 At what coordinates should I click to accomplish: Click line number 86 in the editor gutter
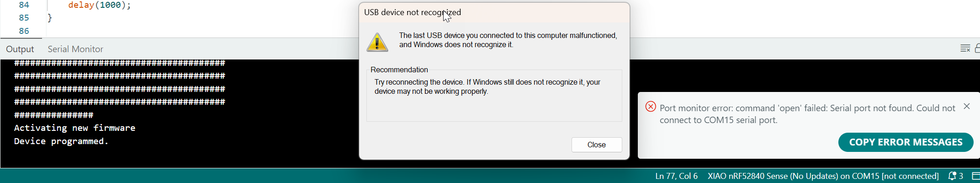pos(24,31)
